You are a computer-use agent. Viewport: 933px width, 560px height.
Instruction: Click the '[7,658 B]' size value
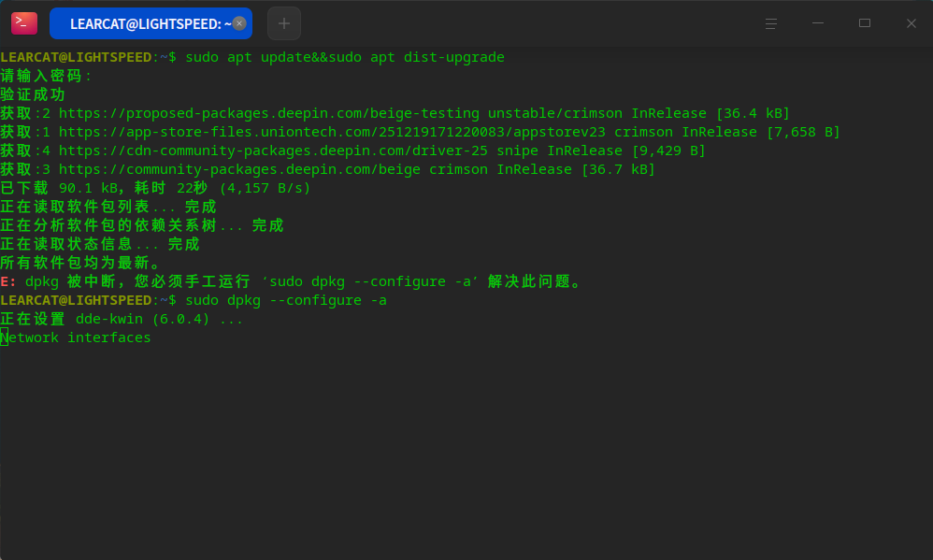tap(803, 132)
